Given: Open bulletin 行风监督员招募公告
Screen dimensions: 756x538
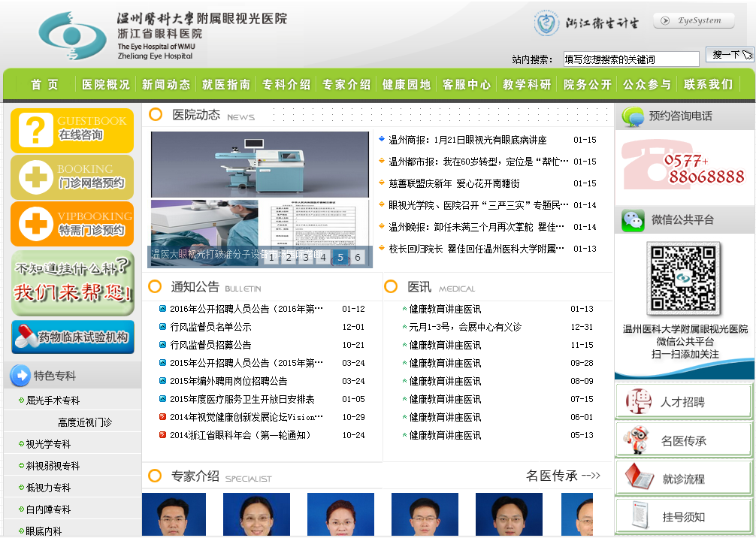Looking at the screenshot, I should click(x=210, y=345).
